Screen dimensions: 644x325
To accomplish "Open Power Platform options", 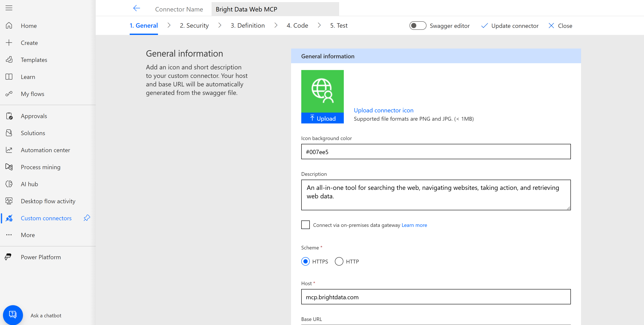I will pos(41,257).
